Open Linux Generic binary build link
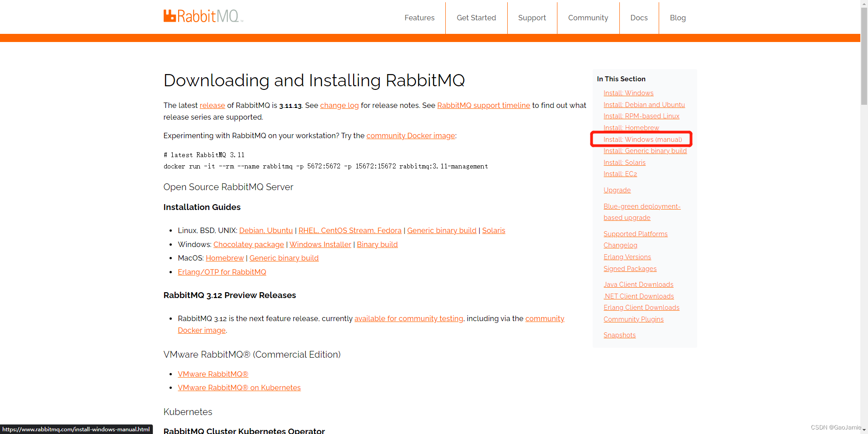868x434 pixels. click(442, 230)
